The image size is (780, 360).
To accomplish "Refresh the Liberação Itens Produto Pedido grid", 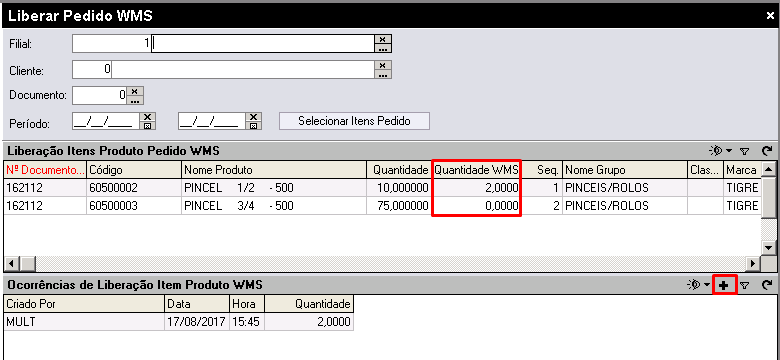I will click(x=767, y=150).
